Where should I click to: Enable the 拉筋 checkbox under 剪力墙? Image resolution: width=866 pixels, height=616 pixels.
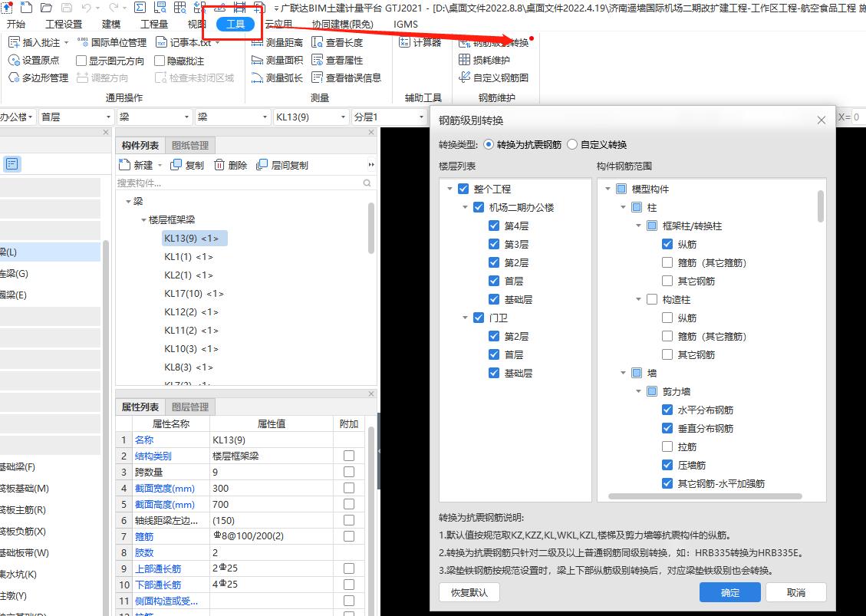click(667, 446)
